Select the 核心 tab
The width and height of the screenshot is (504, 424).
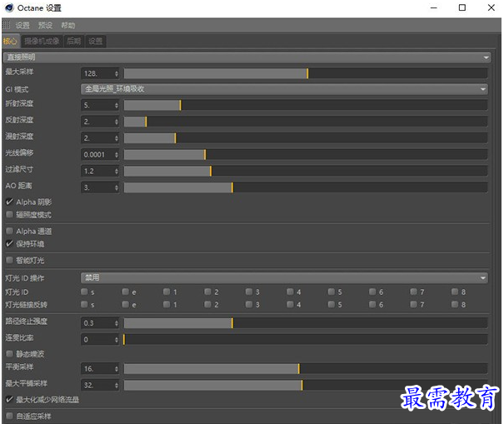(11, 41)
